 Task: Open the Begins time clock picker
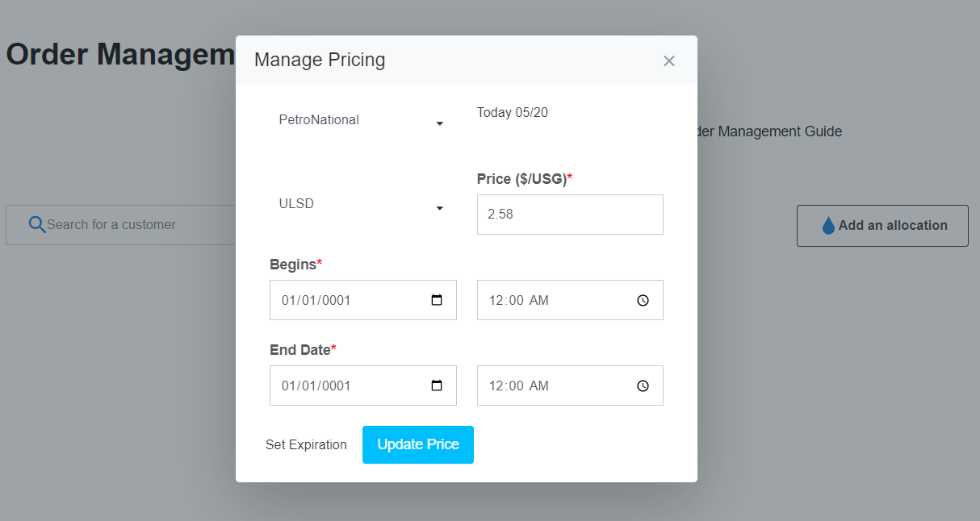(x=643, y=299)
